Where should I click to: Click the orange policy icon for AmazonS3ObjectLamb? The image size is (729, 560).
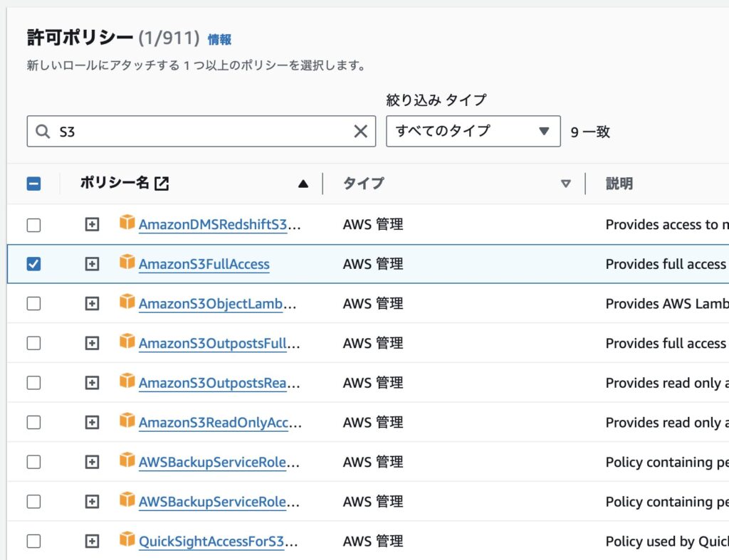coord(127,302)
